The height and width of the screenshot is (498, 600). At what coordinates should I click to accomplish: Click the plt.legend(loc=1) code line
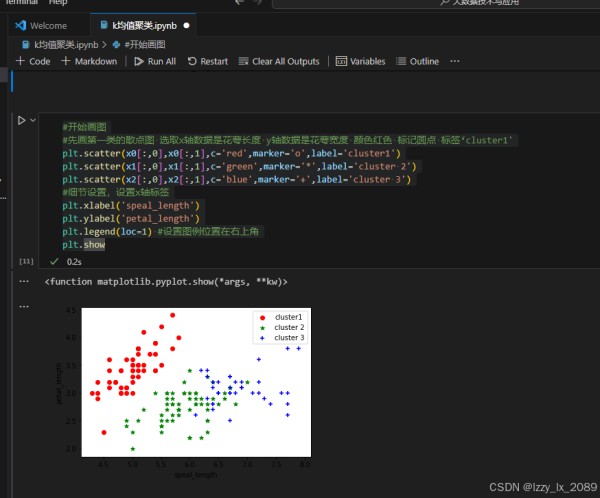pos(107,232)
